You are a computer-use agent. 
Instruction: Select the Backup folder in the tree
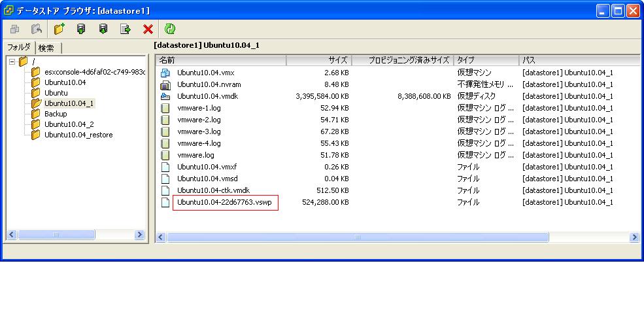56,114
